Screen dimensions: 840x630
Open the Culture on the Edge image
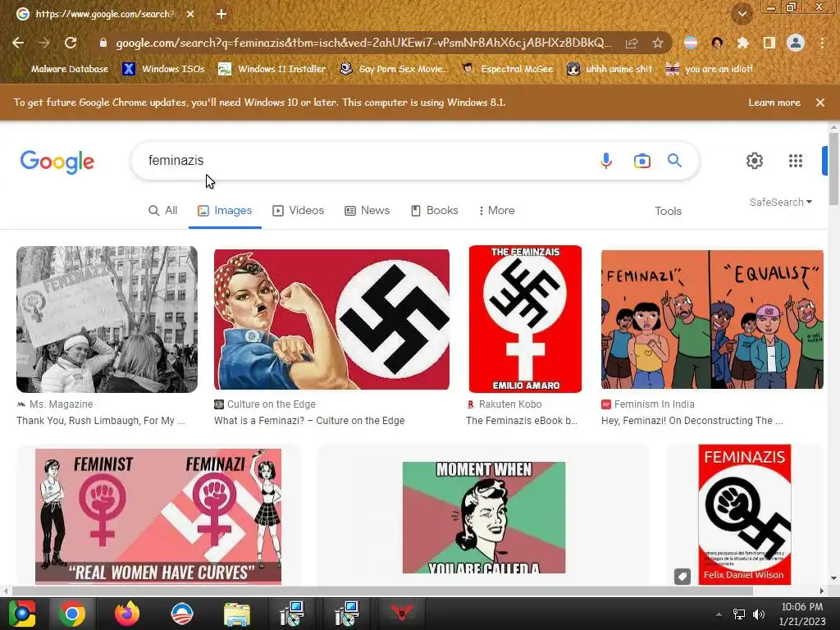click(331, 319)
